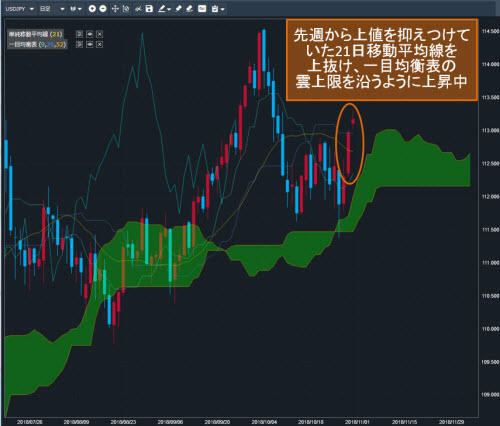This screenshot has height=426, width=500.
Task: Click the 113.000 price level on the price axis
Action: coord(490,130)
